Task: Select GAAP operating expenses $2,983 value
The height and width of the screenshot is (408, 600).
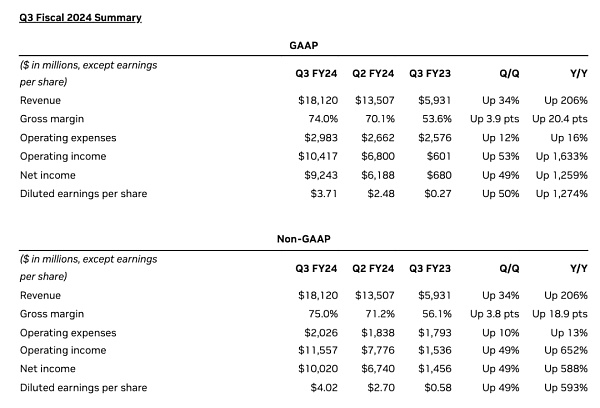Action: 322,138
